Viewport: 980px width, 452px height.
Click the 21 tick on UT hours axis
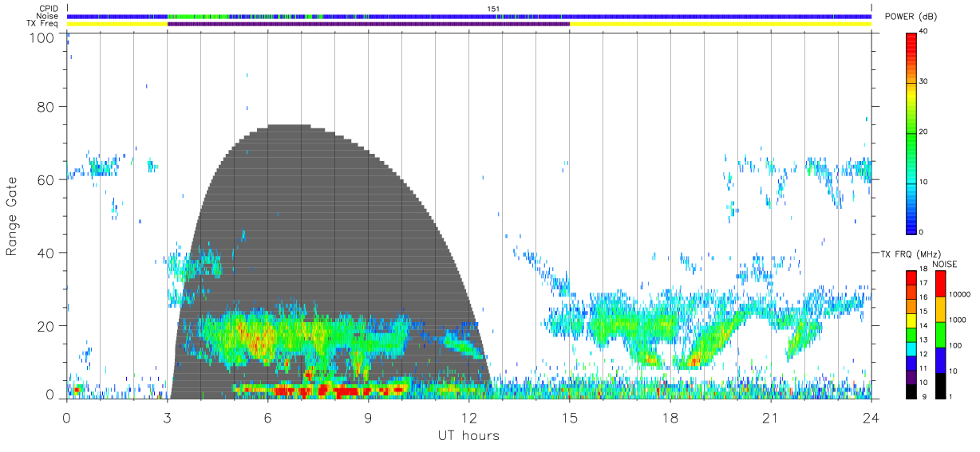coord(770,418)
